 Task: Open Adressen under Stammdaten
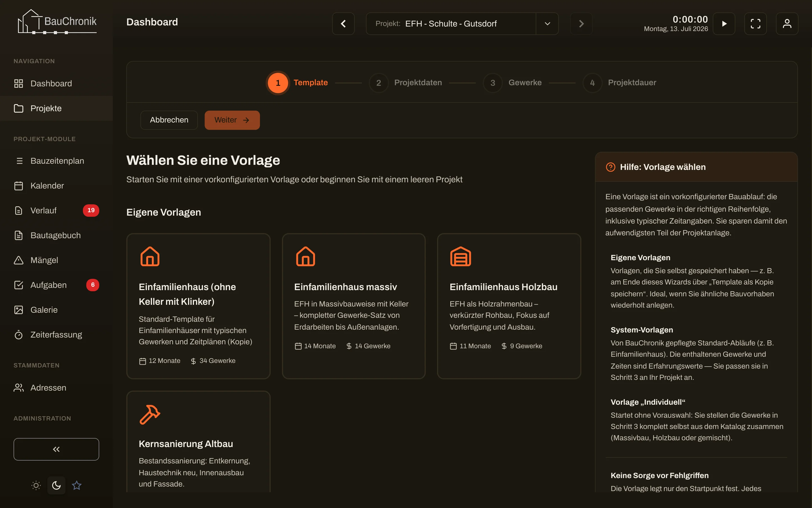point(56,388)
